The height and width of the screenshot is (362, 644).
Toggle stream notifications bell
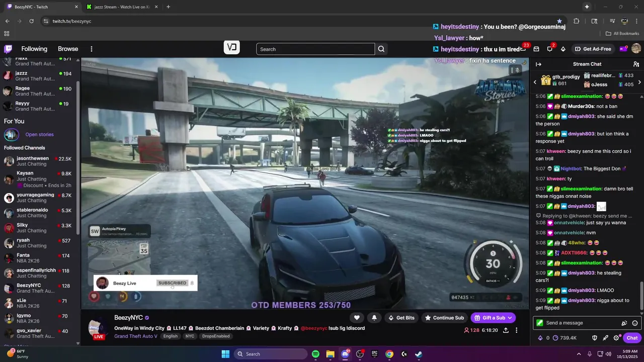(374, 318)
